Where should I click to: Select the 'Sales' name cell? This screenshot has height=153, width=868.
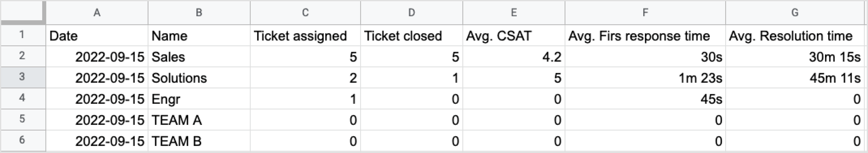[199, 57]
